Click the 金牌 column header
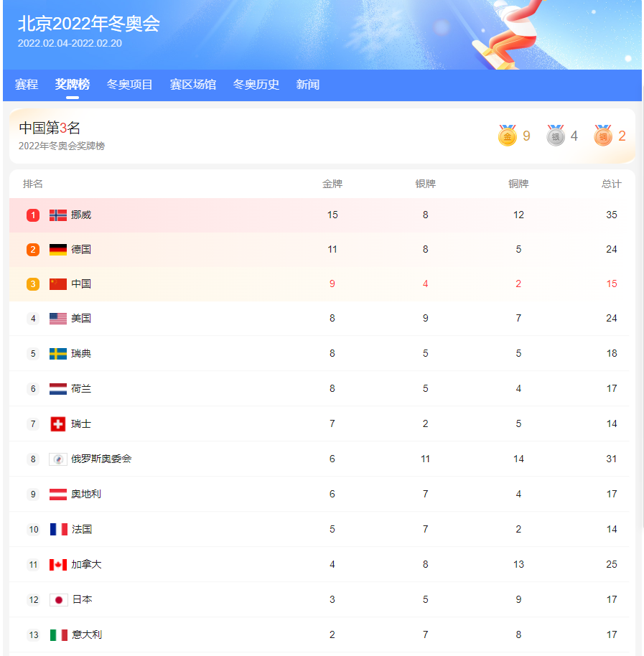Image resolution: width=644 pixels, height=656 pixels. coord(332,184)
